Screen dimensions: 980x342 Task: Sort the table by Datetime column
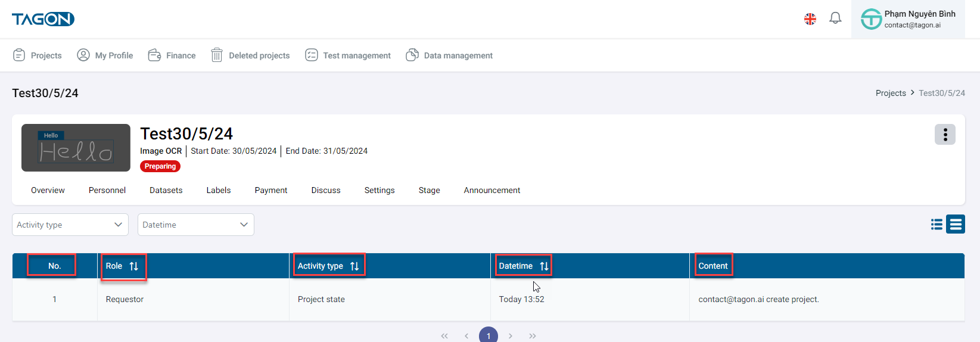click(544, 266)
